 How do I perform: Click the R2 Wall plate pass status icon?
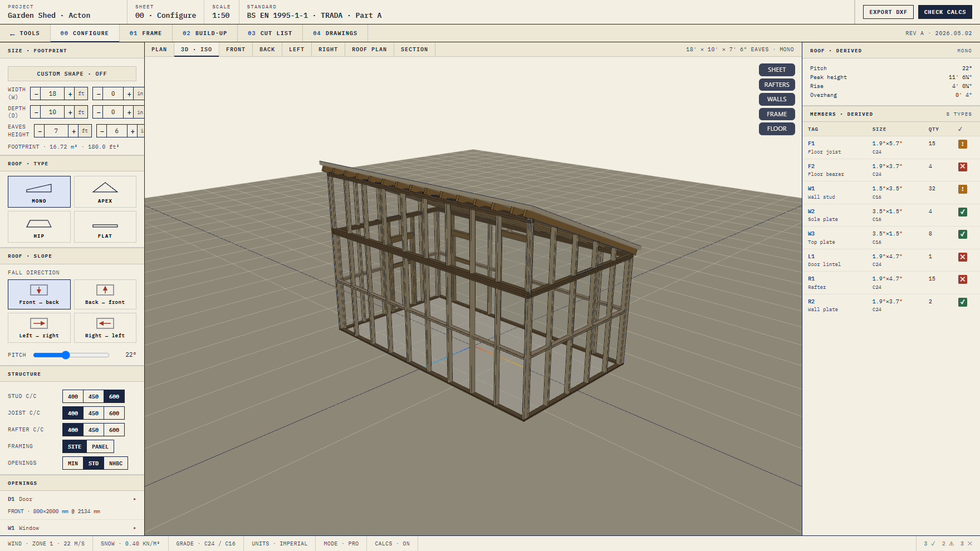coord(963,302)
